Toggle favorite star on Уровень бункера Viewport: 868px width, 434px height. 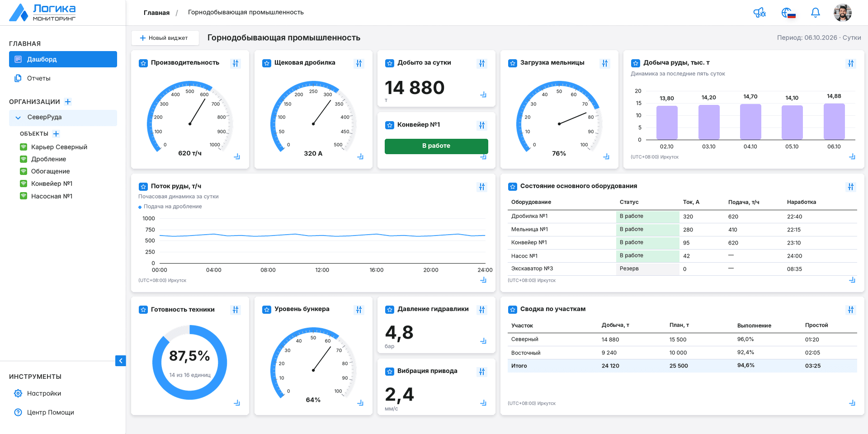coord(267,310)
